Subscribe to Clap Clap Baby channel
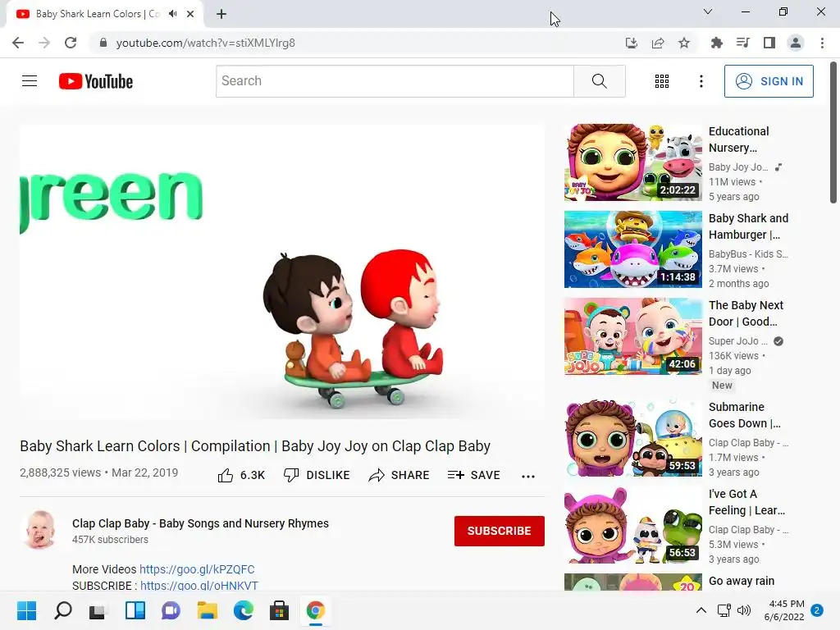The image size is (840, 630). [500, 531]
